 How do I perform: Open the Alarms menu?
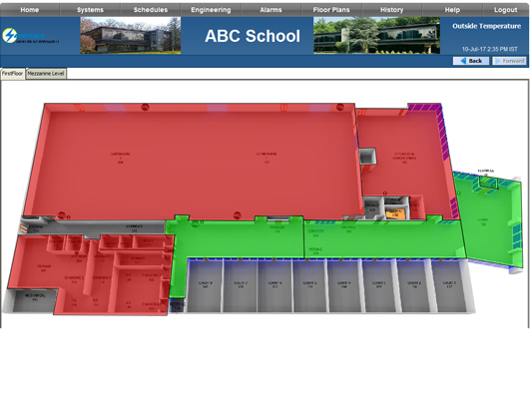[x=270, y=10]
